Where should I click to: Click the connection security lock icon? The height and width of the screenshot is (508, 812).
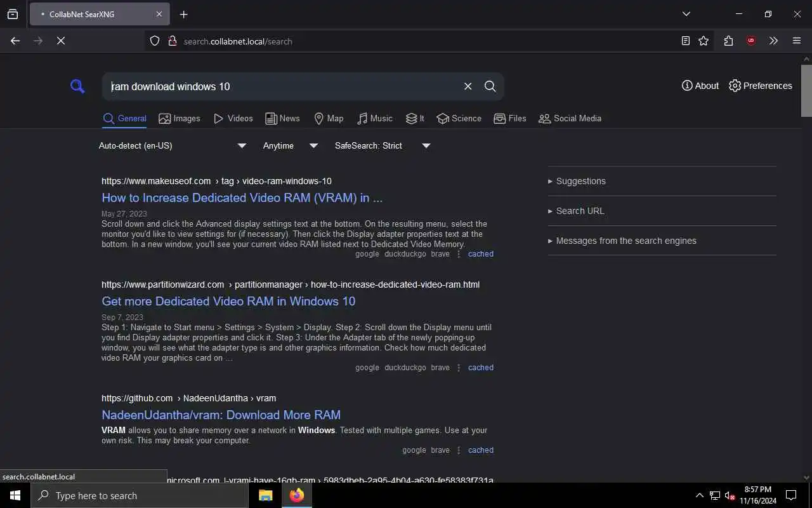(172, 41)
